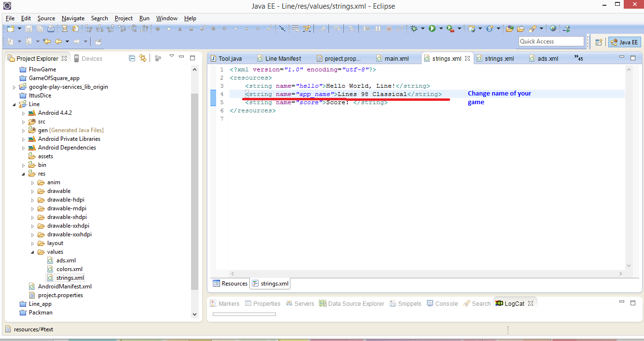Click the green Run button in toolbar

point(432,29)
